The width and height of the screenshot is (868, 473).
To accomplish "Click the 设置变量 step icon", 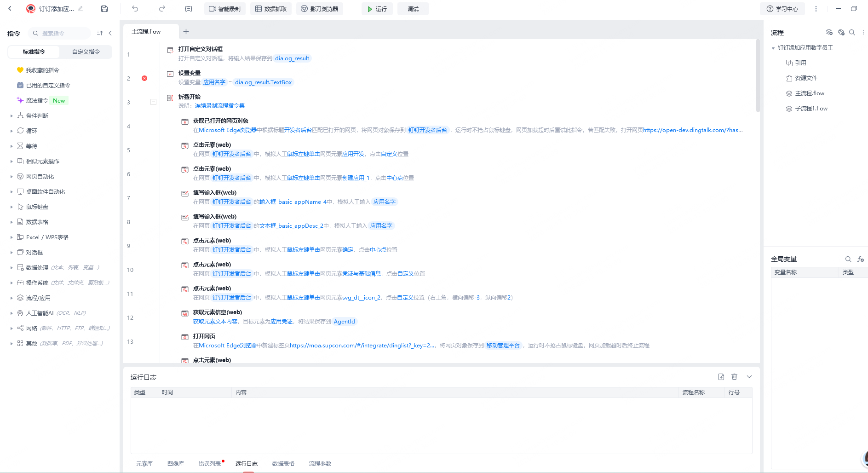I will [x=170, y=74].
